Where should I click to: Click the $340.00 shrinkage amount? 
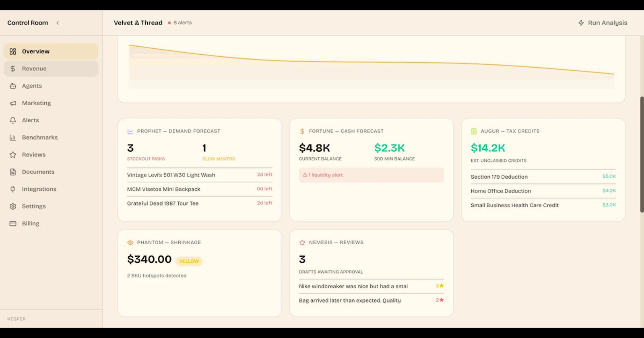[149, 260]
